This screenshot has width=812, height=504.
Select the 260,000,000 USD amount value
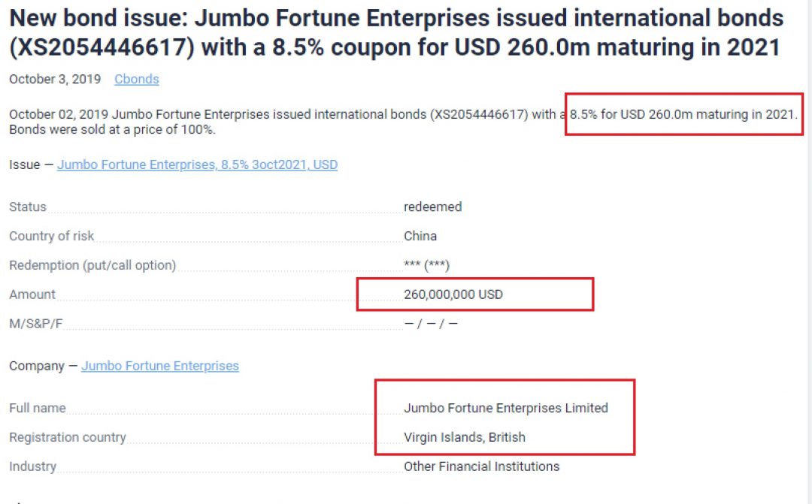coord(453,294)
